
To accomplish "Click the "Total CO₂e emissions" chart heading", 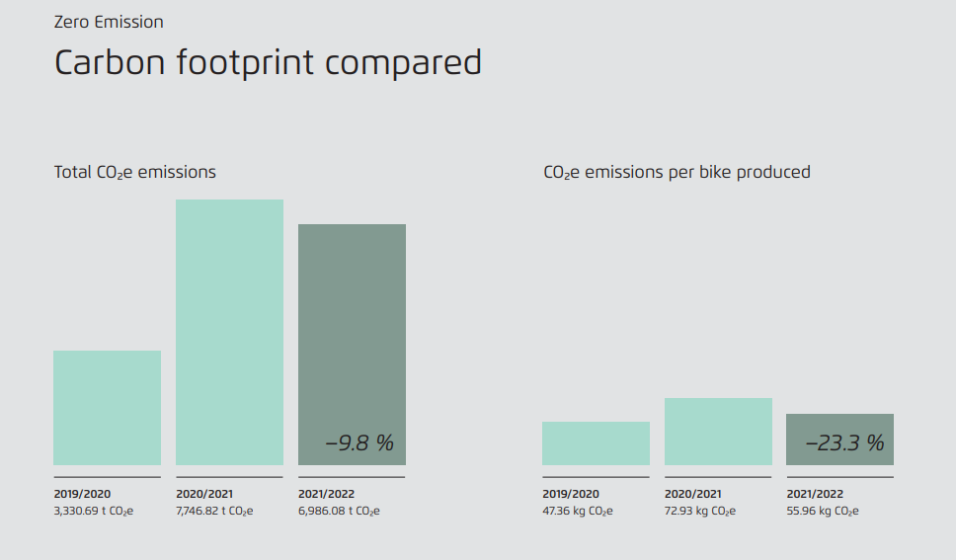I will click(x=134, y=172).
